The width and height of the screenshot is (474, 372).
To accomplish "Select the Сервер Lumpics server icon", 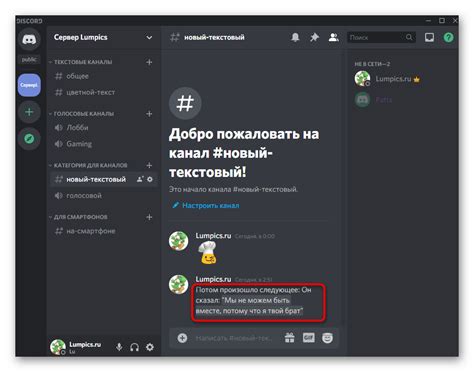I will tap(29, 85).
